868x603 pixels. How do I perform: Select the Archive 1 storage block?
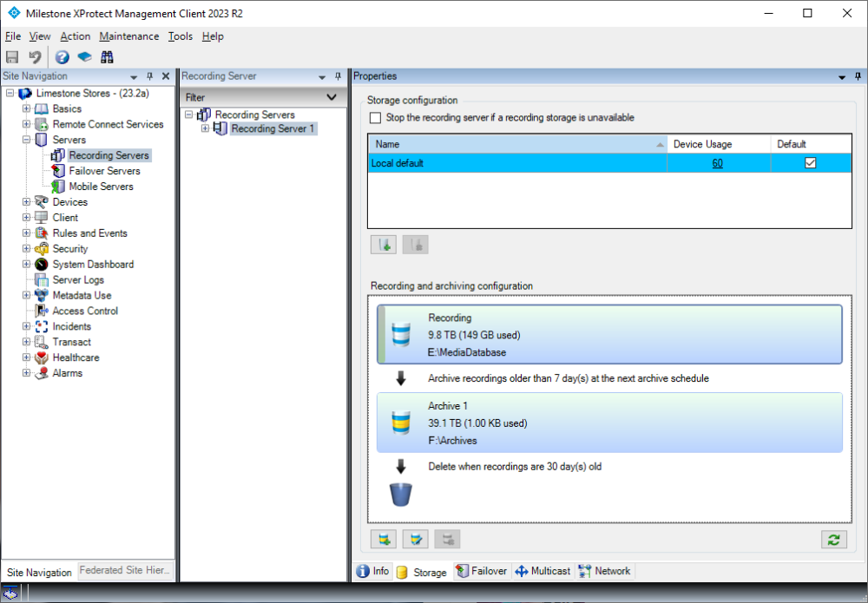[x=609, y=423]
